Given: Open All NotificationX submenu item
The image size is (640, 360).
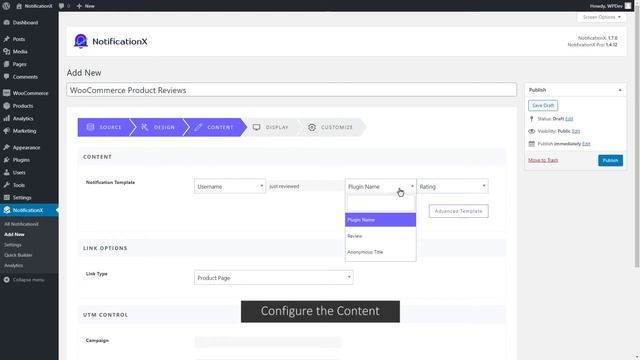Looking at the screenshot, I should [x=21, y=224].
